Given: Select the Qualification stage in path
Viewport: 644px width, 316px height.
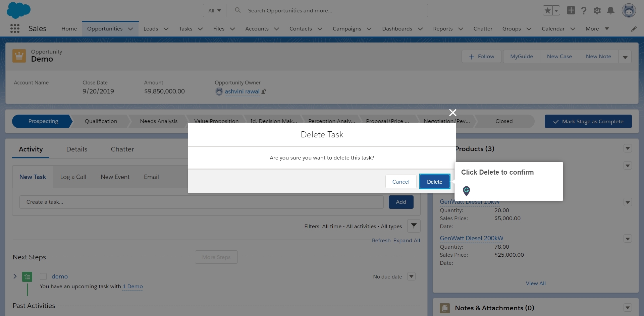Looking at the screenshot, I should point(101,121).
